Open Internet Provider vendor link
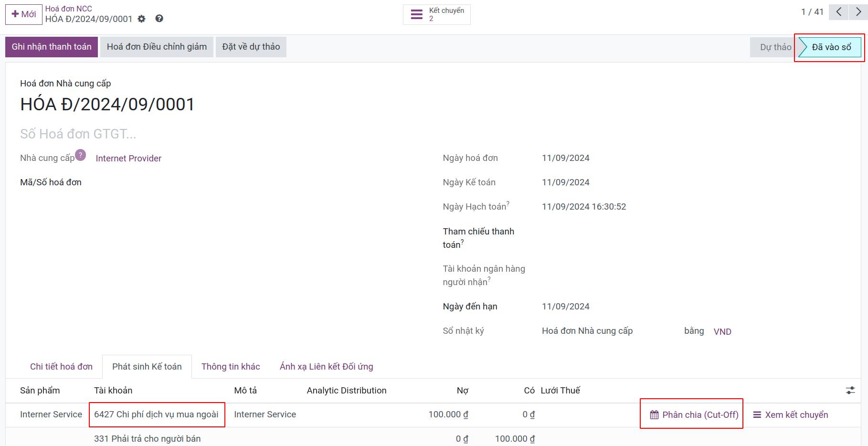 128,159
